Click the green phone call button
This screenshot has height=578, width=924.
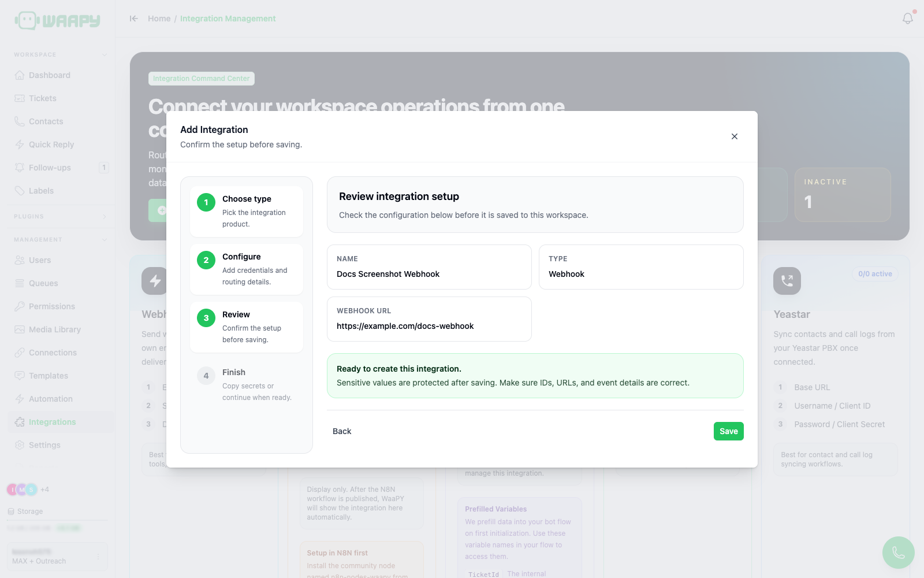click(899, 553)
